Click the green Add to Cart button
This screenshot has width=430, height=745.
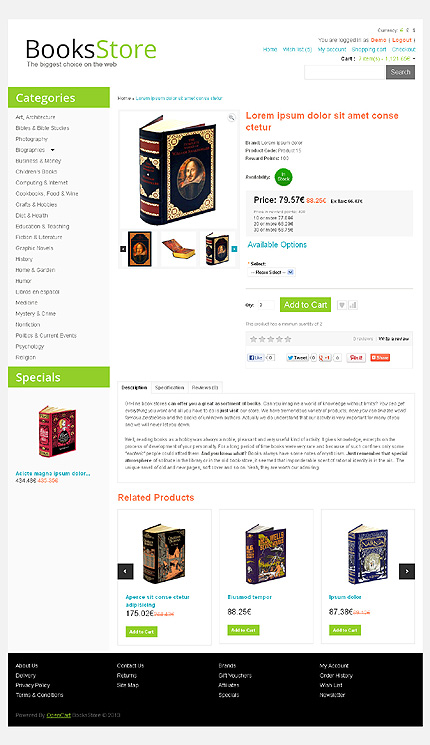pyautogui.click(x=306, y=305)
